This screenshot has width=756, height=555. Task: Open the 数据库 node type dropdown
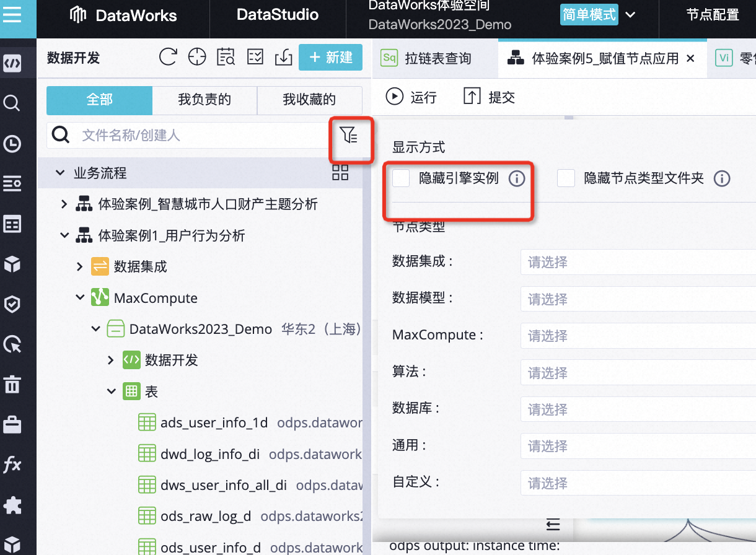[638, 409]
